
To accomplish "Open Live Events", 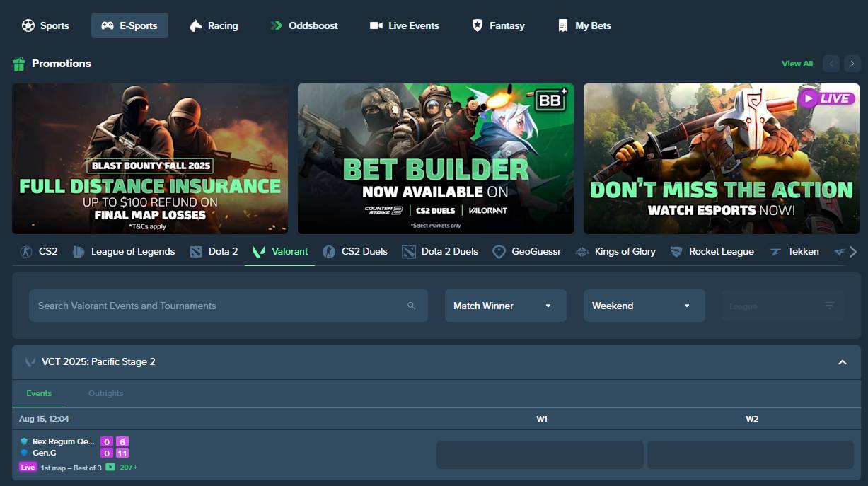I will pyautogui.click(x=405, y=25).
